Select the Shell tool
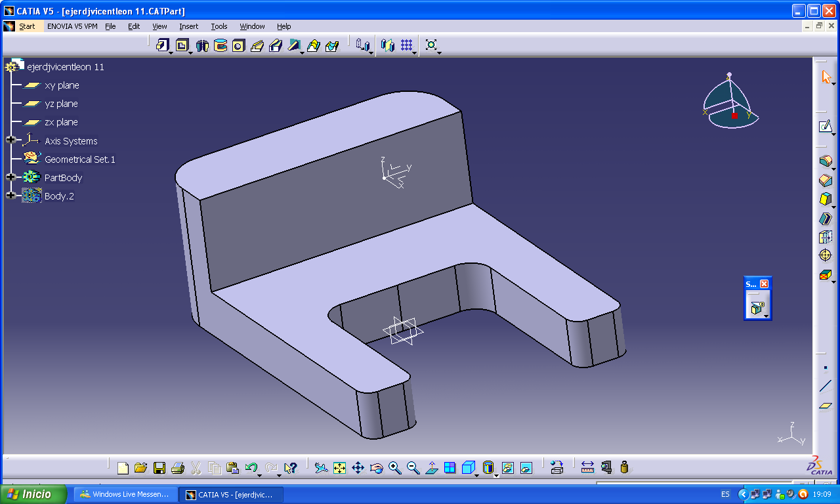 tap(826, 218)
